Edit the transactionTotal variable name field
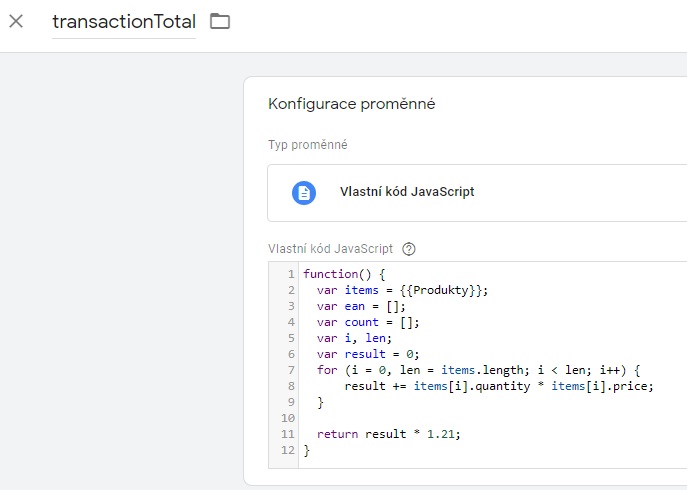The height and width of the screenshot is (490, 687). coord(124,22)
